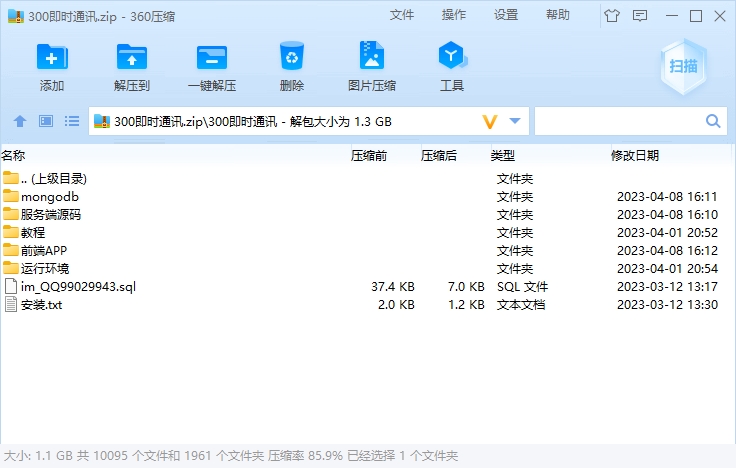Open the 操作 (Operation) menu
Image resolution: width=736 pixels, height=468 pixels.
point(454,15)
